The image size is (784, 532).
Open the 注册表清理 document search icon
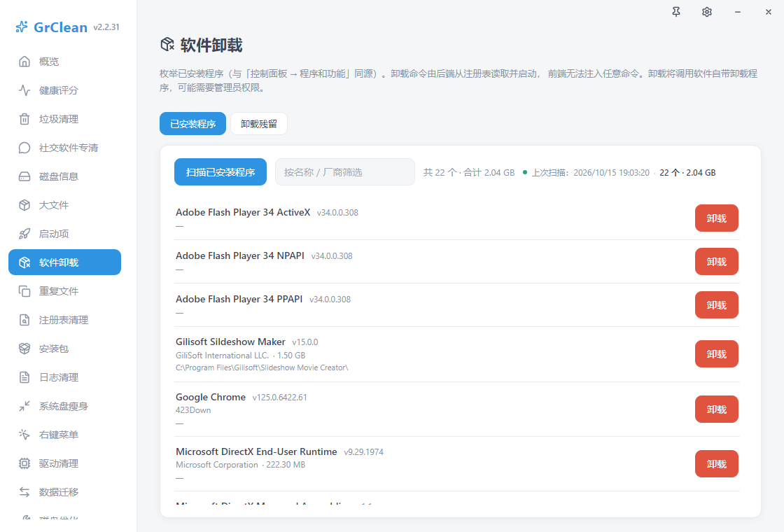point(24,320)
